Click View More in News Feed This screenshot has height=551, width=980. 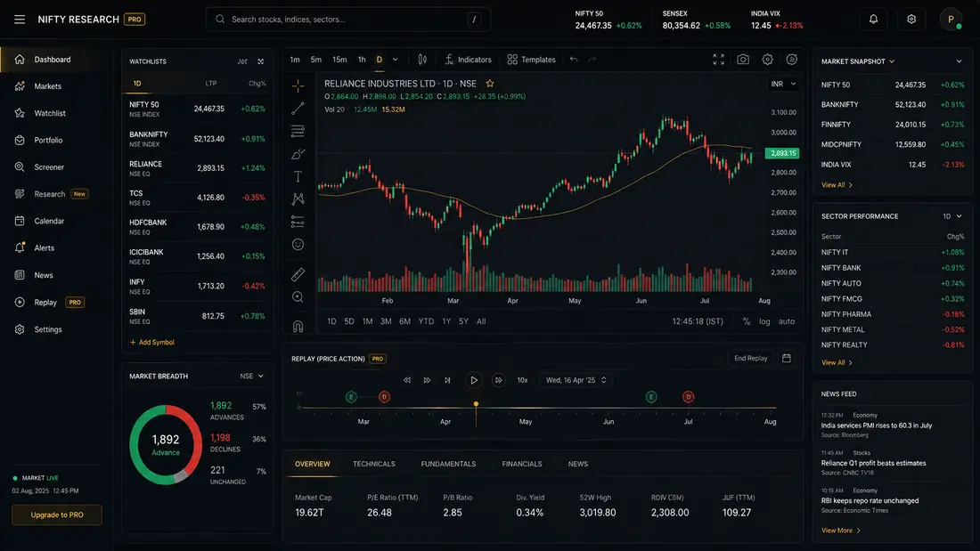pos(841,531)
